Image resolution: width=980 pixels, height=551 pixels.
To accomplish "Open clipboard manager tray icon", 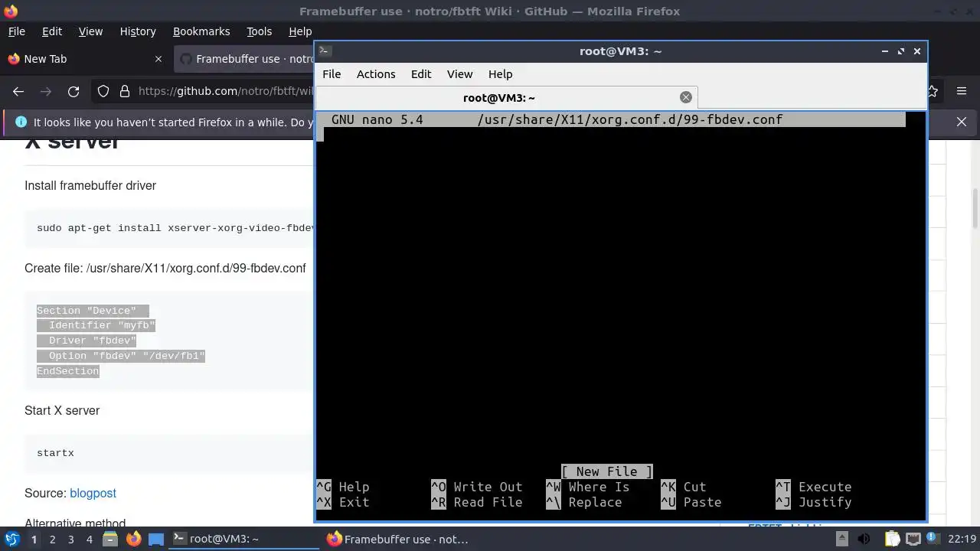I will (x=891, y=539).
